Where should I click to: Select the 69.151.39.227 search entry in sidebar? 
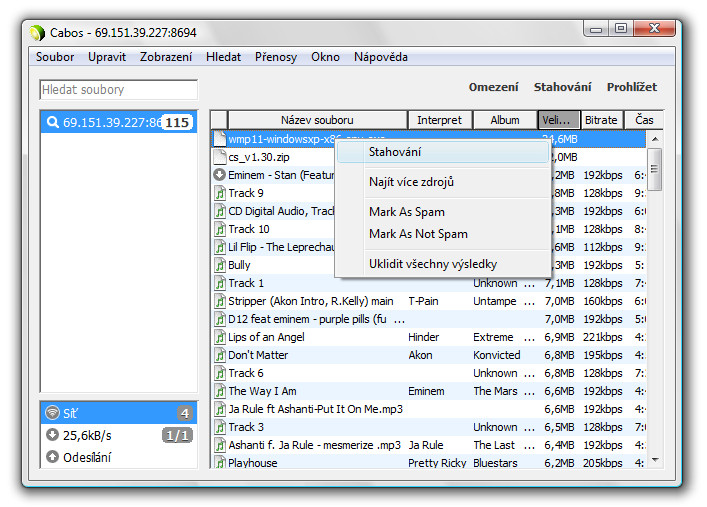click(x=119, y=122)
